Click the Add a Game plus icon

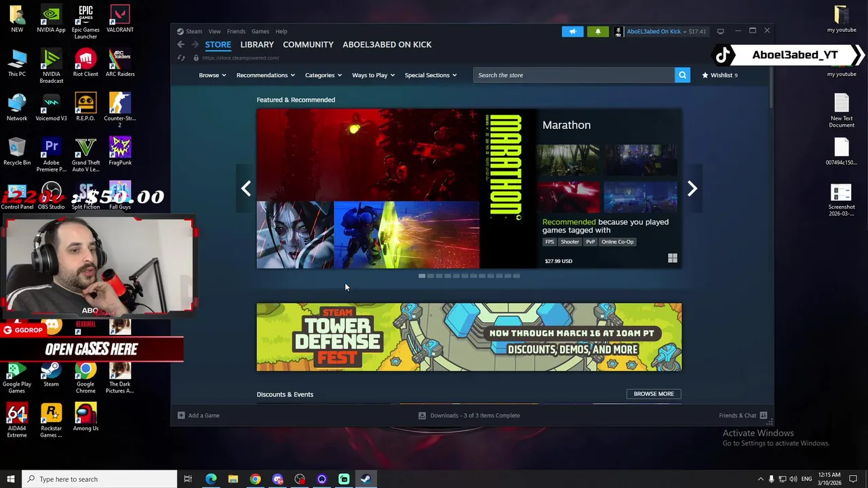[181, 415]
